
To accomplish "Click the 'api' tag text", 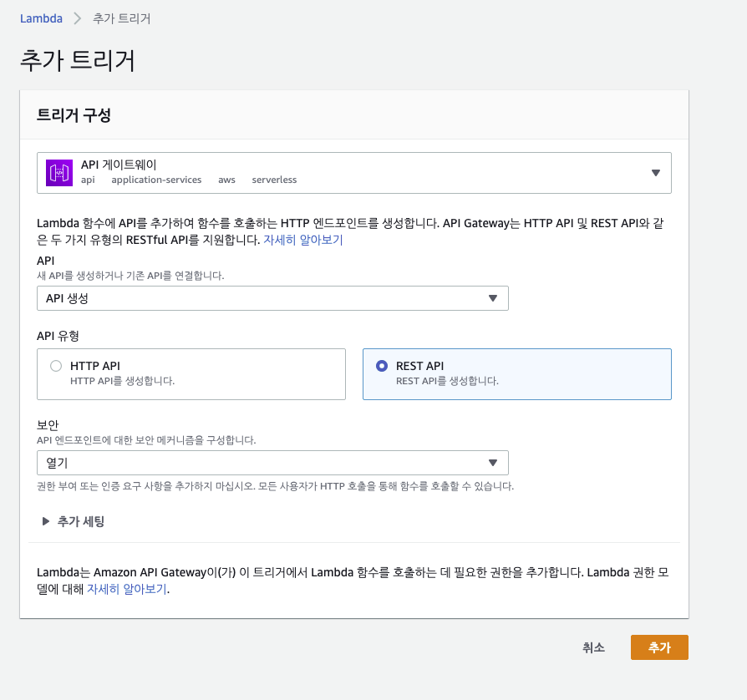I will [x=88, y=180].
